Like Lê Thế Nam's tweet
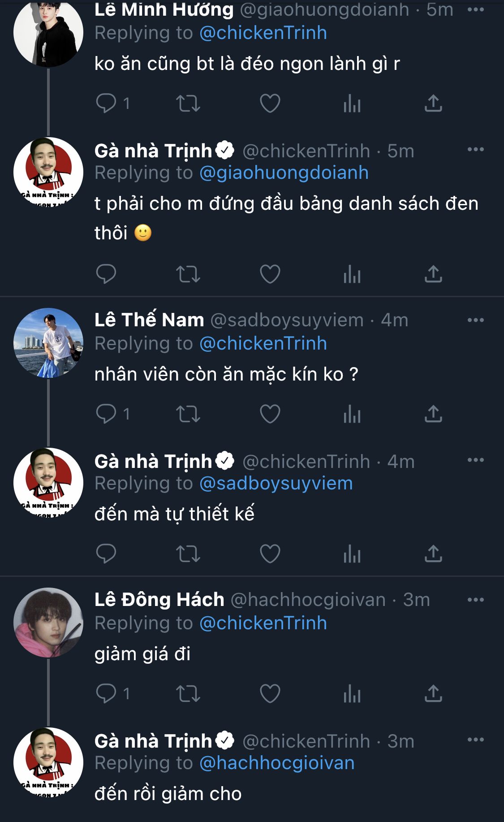 pos(270,414)
